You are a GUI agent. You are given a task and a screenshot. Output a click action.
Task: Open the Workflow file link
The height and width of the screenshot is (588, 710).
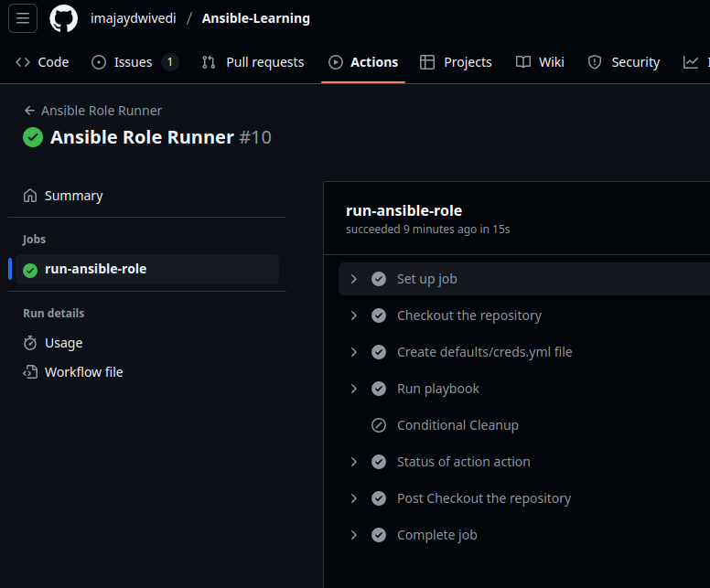point(147,372)
